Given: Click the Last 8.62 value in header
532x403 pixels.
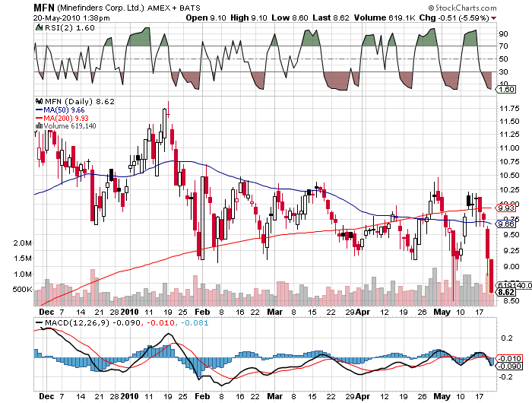Looking at the screenshot, I should pyautogui.click(x=331, y=18).
